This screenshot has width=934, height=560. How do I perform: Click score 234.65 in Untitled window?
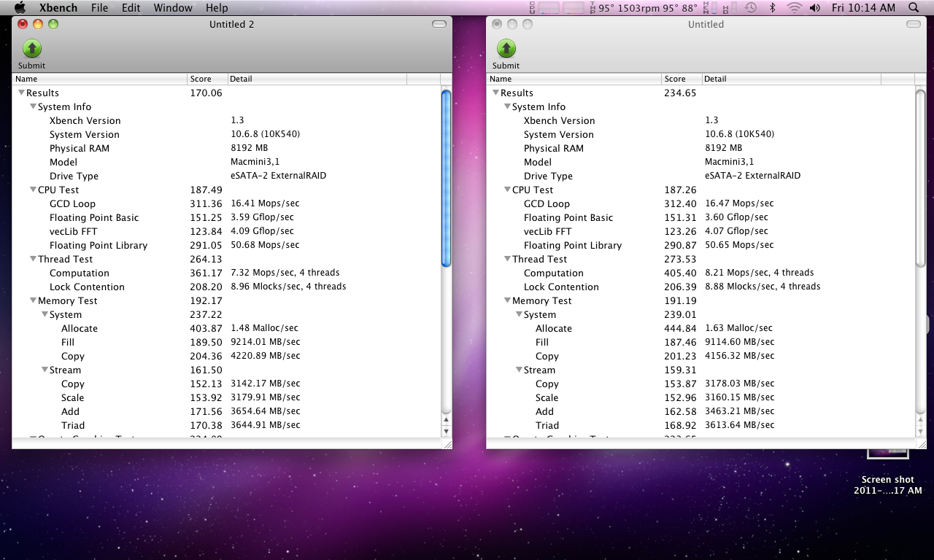tap(680, 93)
